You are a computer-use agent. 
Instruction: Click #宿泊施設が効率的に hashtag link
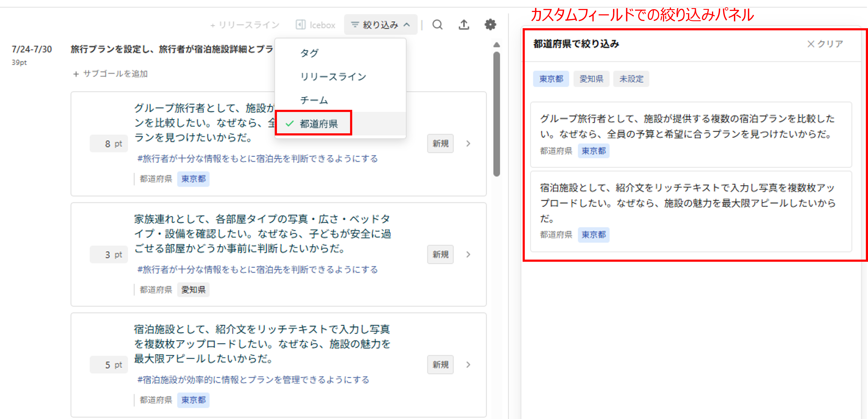[x=253, y=380]
